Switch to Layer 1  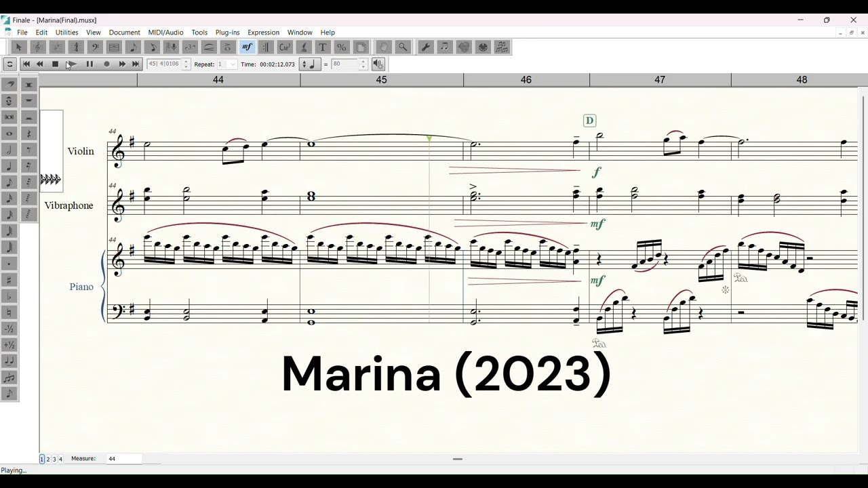click(x=42, y=459)
